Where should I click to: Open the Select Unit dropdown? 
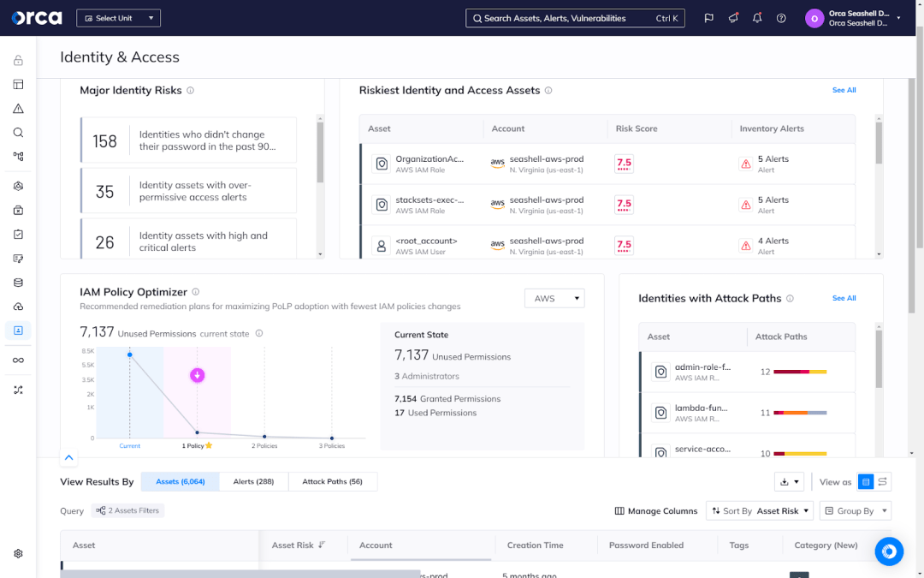click(118, 18)
